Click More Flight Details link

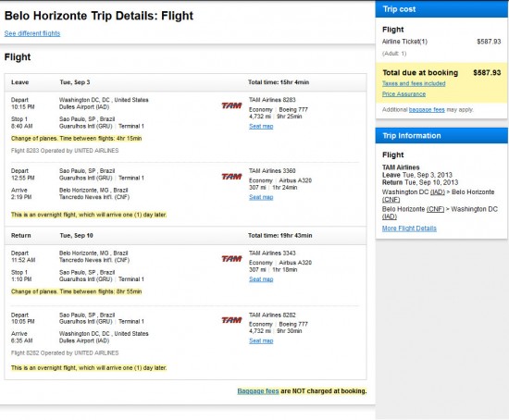pos(409,229)
